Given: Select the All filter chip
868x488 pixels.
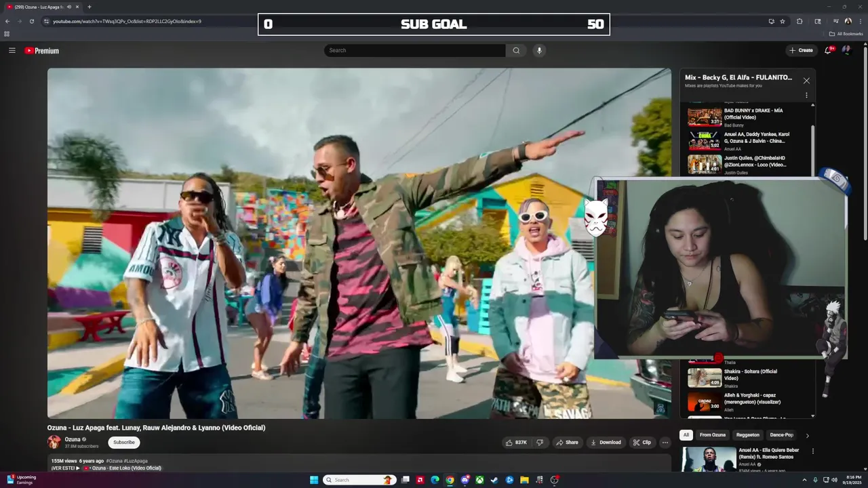Looking at the screenshot, I should click(x=686, y=435).
